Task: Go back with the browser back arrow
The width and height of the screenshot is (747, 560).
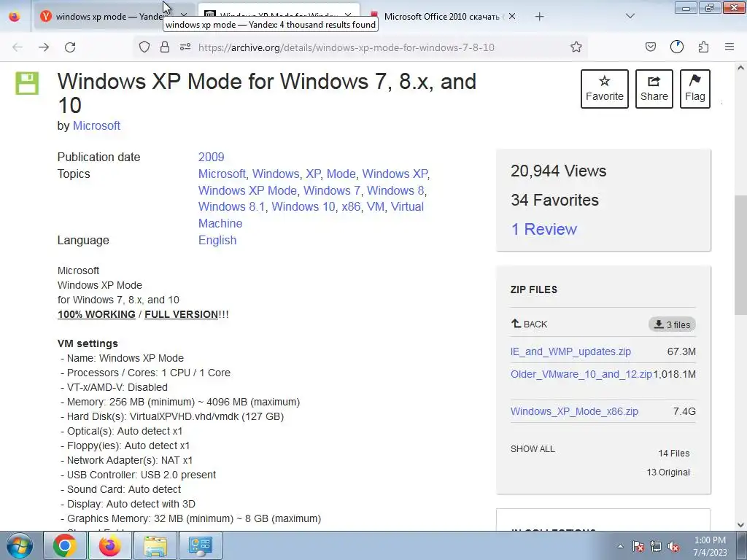Action: tap(18, 47)
